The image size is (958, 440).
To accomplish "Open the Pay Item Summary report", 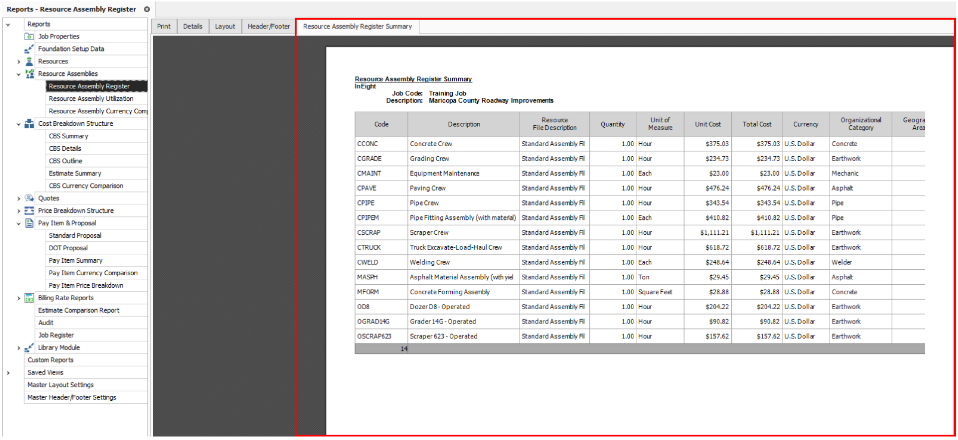I will 97,260.
